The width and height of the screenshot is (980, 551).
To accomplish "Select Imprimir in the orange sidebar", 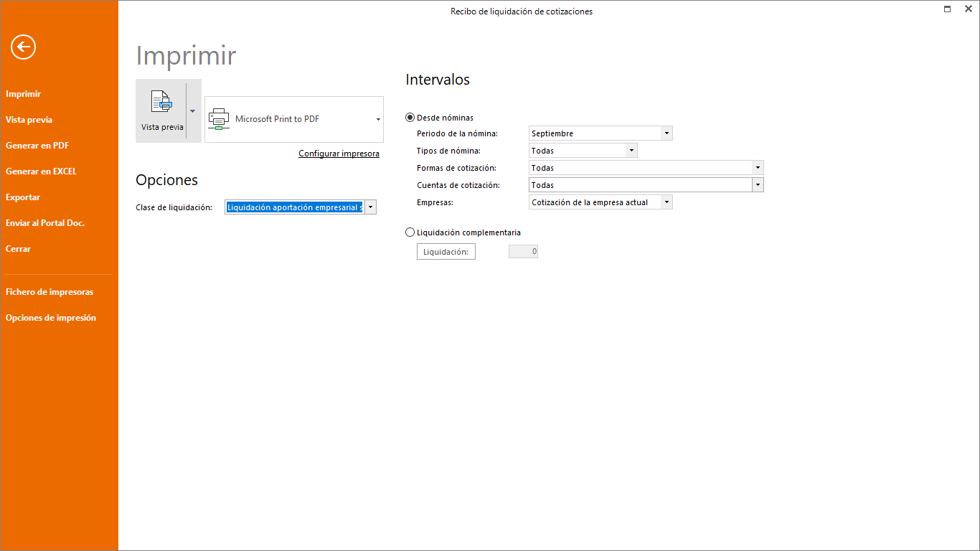I will point(24,94).
